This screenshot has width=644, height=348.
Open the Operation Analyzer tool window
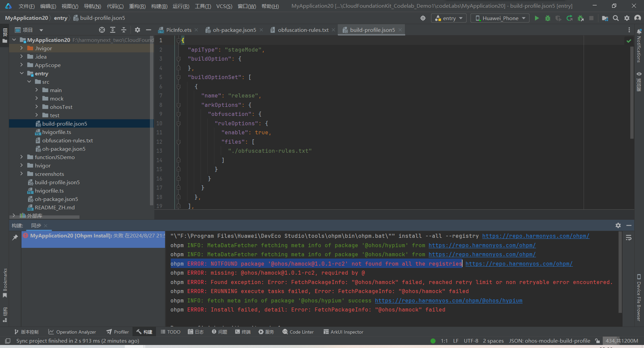point(72,332)
